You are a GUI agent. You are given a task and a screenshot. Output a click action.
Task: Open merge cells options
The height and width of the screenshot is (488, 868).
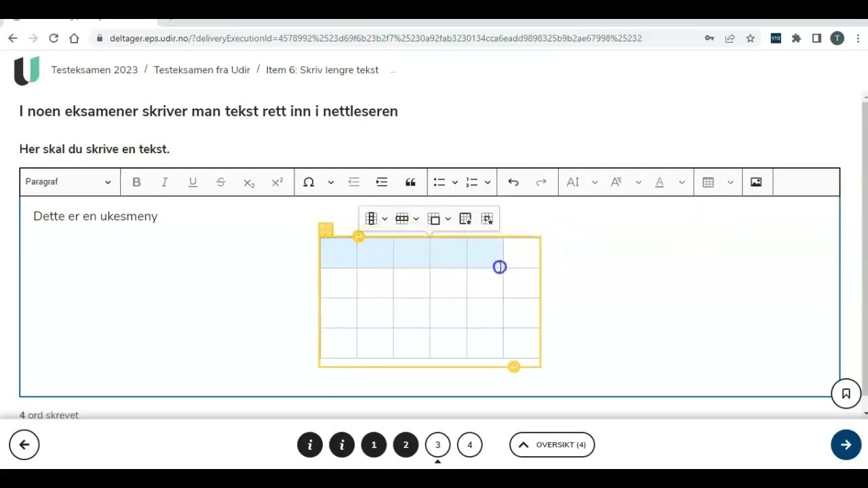coord(434,219)
